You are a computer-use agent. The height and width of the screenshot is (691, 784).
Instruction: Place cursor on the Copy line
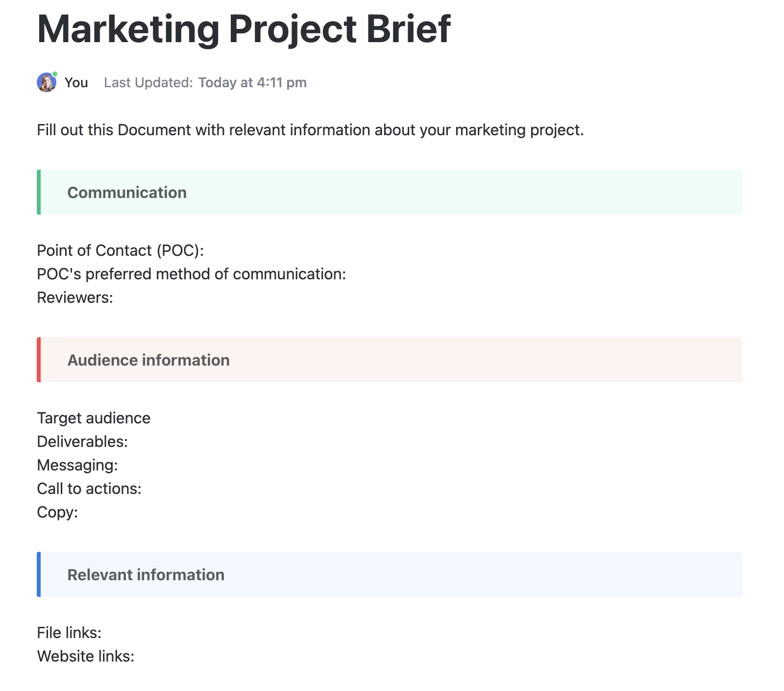tap(57, 512)
